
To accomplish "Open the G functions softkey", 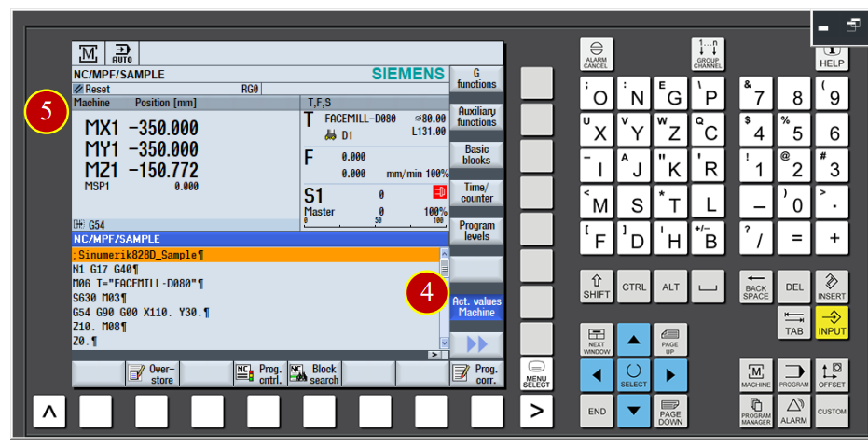I will (476, 78).
